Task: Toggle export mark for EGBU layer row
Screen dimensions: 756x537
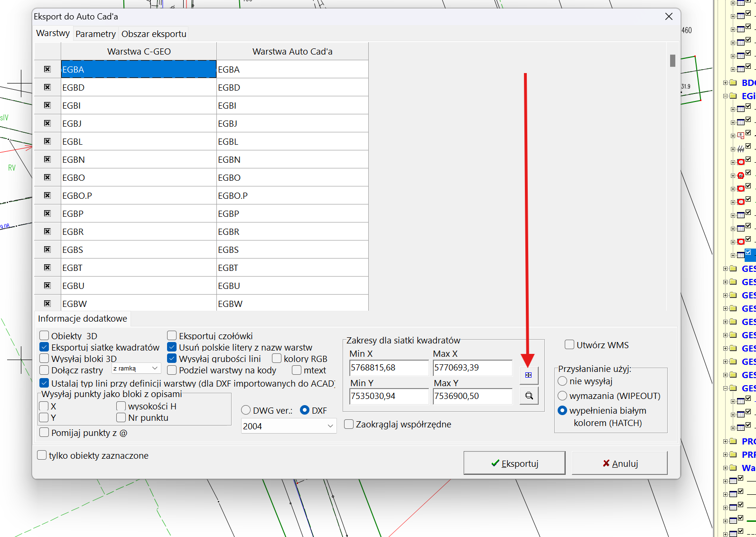Action: [47, 286]
